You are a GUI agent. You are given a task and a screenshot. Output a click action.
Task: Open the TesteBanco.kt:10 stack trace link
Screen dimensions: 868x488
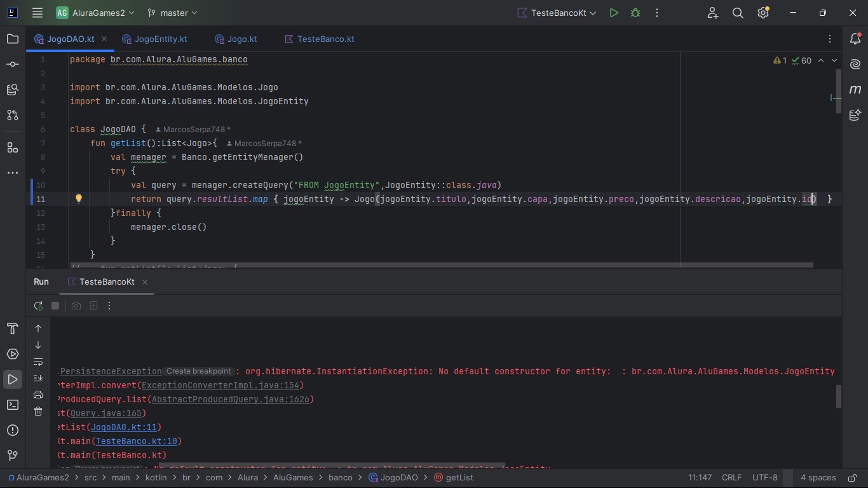[x=137, y=441]
